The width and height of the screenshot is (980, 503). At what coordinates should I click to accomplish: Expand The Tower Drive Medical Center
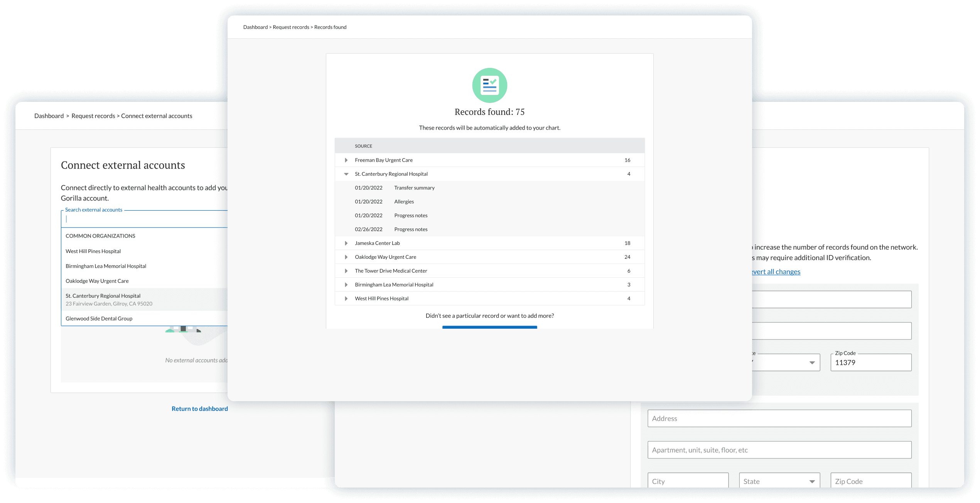coord(346,271)
